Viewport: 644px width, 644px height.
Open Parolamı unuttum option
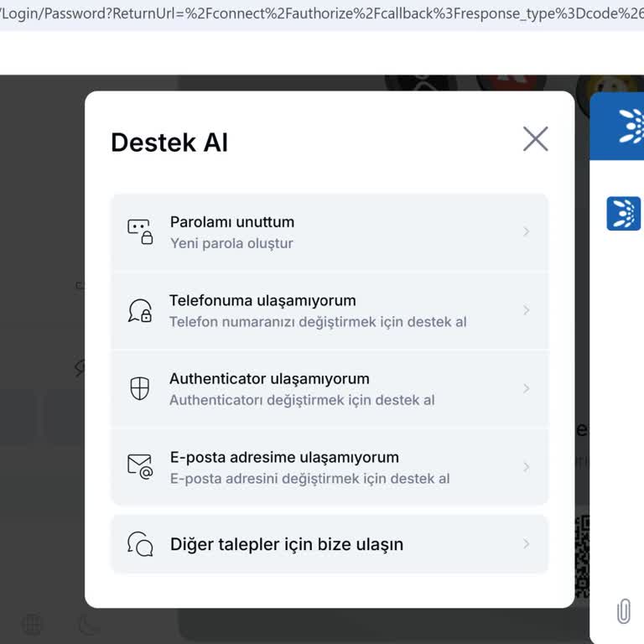[x=330, y=232]
